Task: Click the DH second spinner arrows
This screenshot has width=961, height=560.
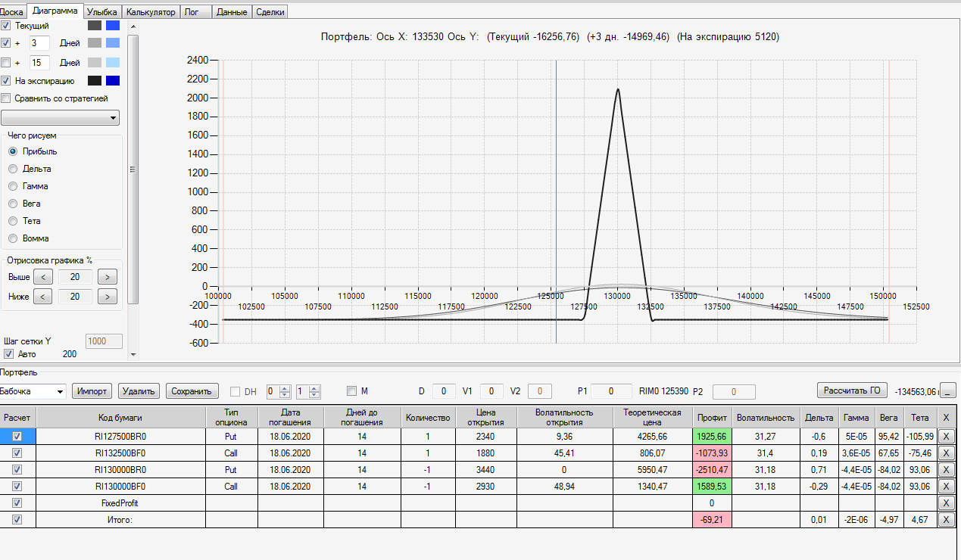Action: tap(314, 391)
